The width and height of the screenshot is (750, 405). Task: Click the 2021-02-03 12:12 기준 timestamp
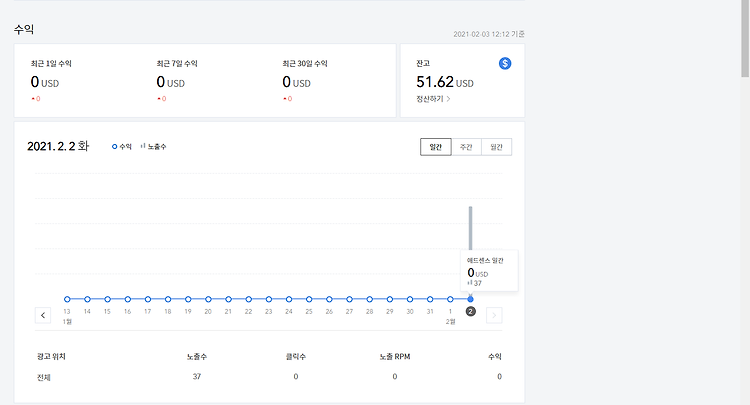(x=489, y=34)
